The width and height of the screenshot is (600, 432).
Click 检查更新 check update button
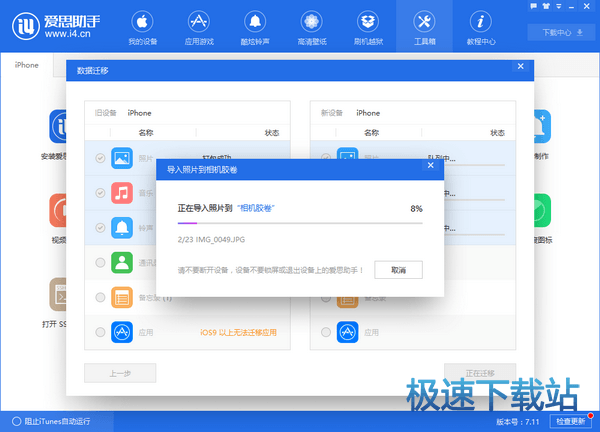click(x=571, y=421)
